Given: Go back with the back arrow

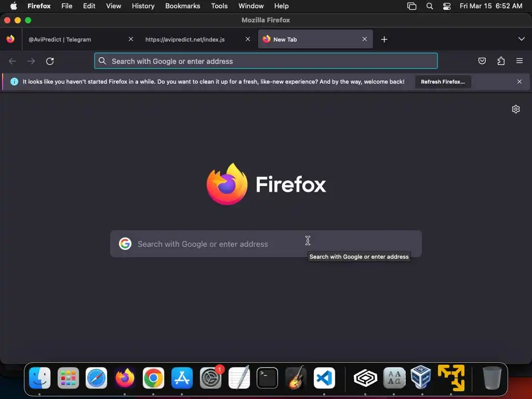Looking at the screenshot, I should click(x=12, y=61).
